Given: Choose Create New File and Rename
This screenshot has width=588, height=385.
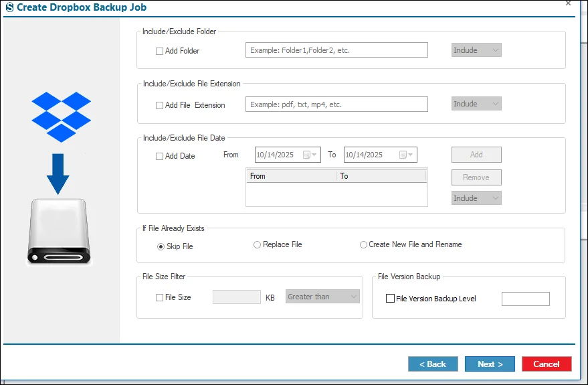Looking at the screenshot, I should pos(363,244).
